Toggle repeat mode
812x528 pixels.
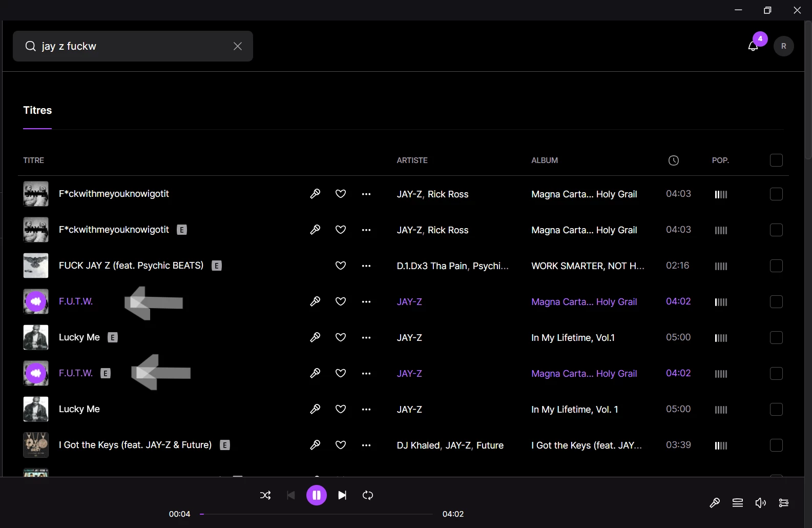(x=368, y=495)
